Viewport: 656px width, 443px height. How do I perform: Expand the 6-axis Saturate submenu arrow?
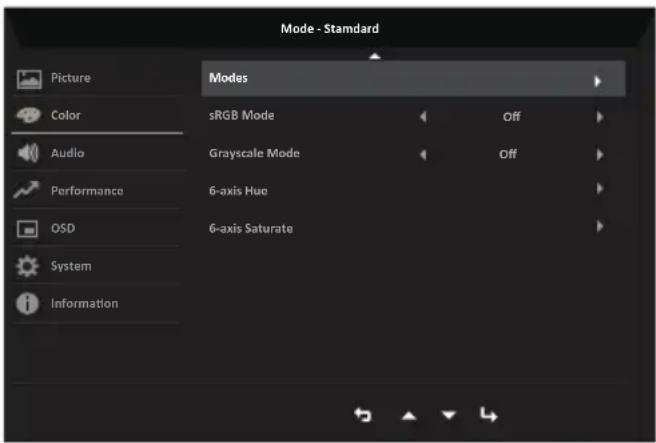click(600, 226)
